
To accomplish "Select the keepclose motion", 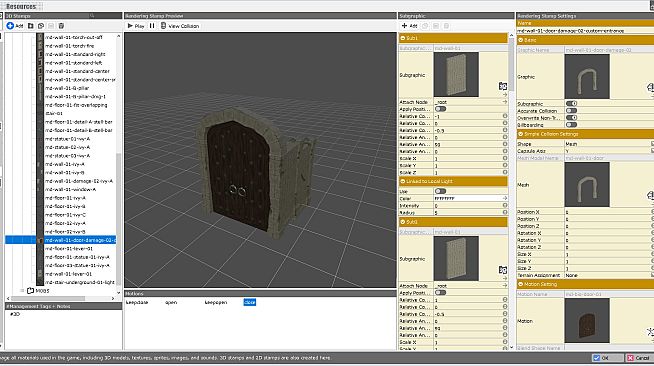I will (x=137, y=302).
